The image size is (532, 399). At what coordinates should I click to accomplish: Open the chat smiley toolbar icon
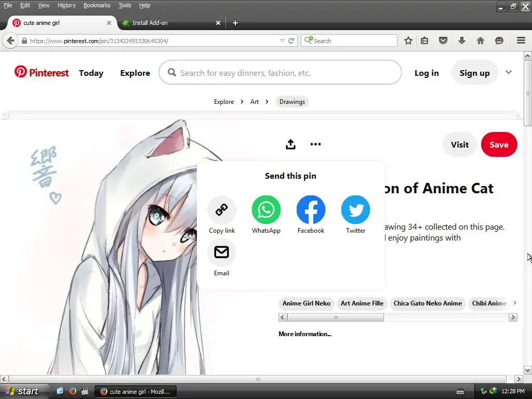[x=499, y=41]
